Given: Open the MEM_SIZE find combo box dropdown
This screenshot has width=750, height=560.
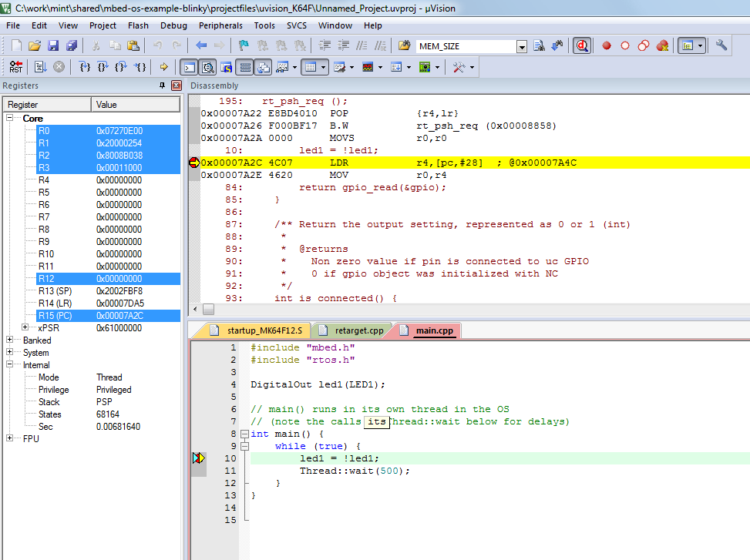Looking at the screenshot, I should pyautogui.click(x=522, y=47).
